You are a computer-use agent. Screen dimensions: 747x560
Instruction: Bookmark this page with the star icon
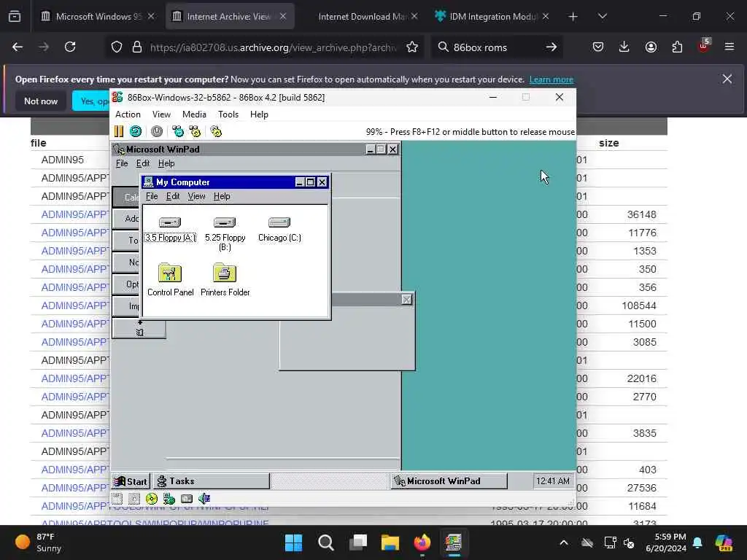pyautogui.click(x=412, y=47)
